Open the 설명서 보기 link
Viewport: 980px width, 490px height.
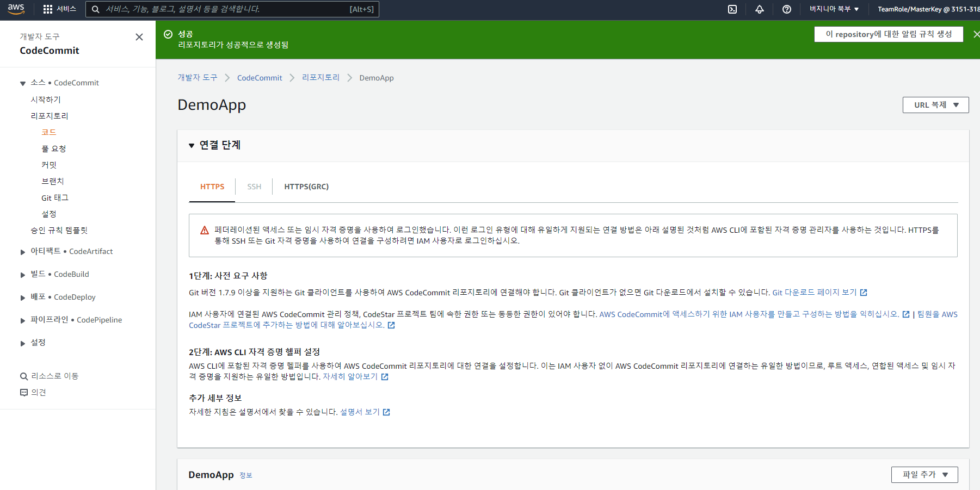[360, 412]
